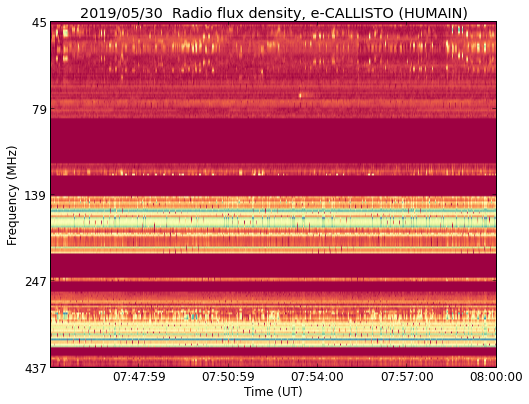Click the Time (UT) axis label
This screenshot has width=529, height=404.
[273, 392]
